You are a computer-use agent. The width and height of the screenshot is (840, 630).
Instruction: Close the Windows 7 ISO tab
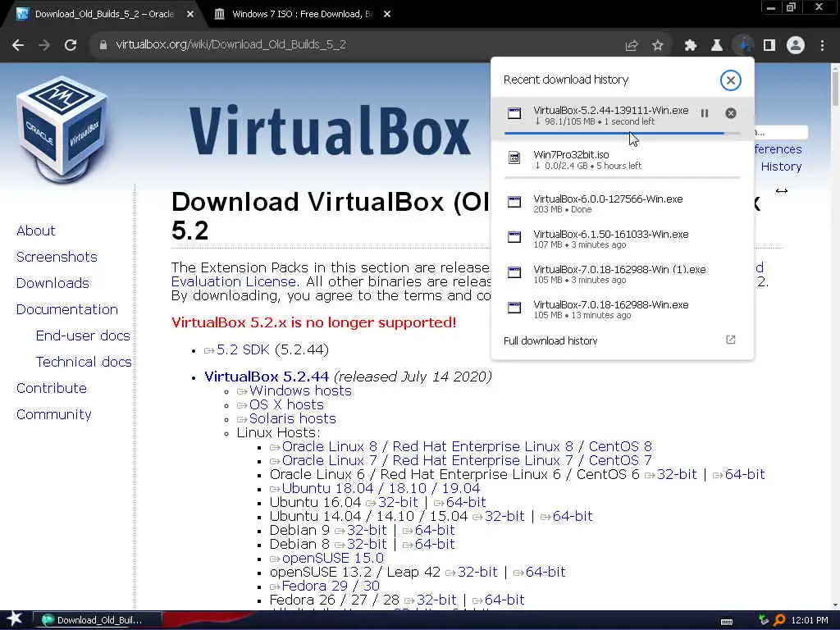click(x=387, y=14)
